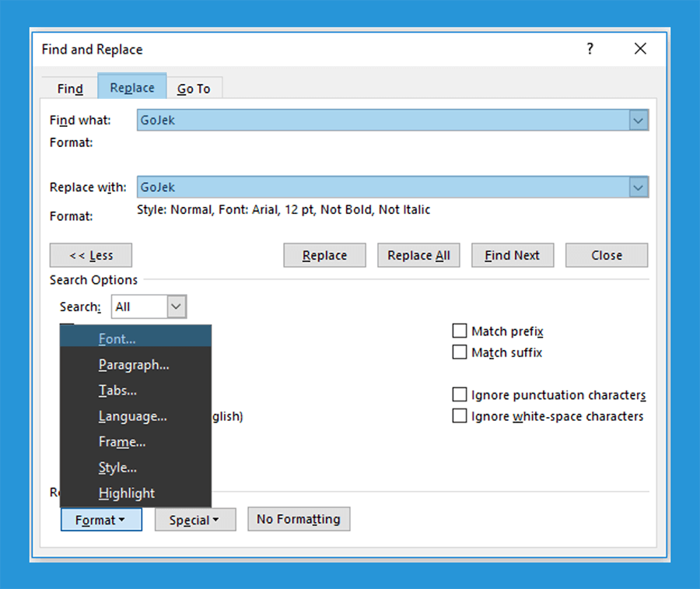Click the Replace All button

tap(418, 255)
